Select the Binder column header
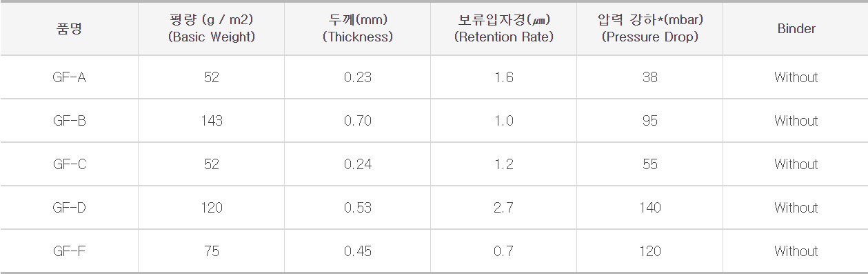868x274 pixels. point(796,29)
